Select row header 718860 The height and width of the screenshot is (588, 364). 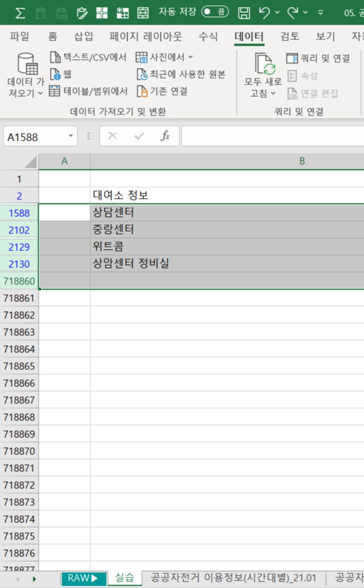pyautogui.click(x=19, y=281)
